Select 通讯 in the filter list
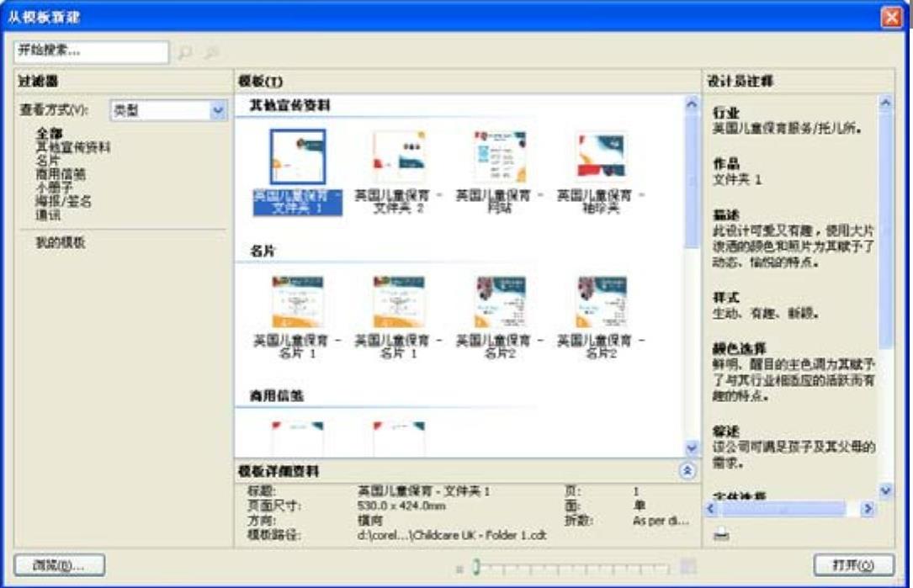Image resolution: width=913 pixels, height=588 pixels. [x=48, y=215]
